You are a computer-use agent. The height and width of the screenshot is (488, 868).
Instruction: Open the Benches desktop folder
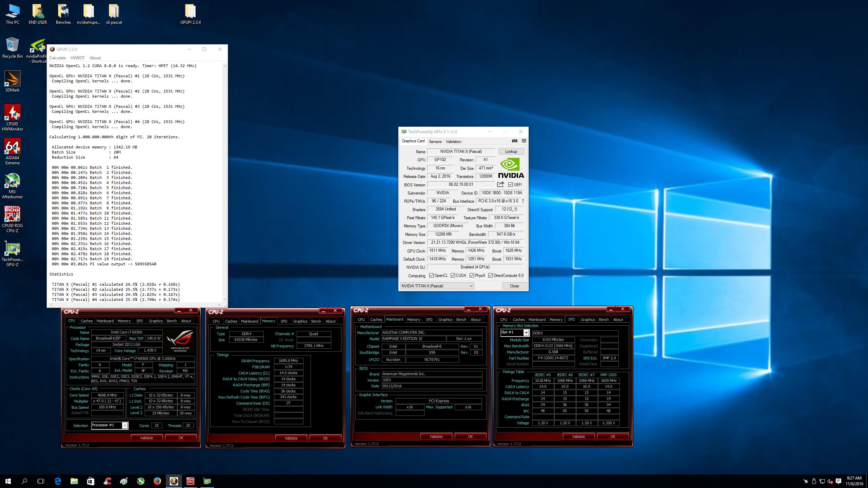[63, 14]
